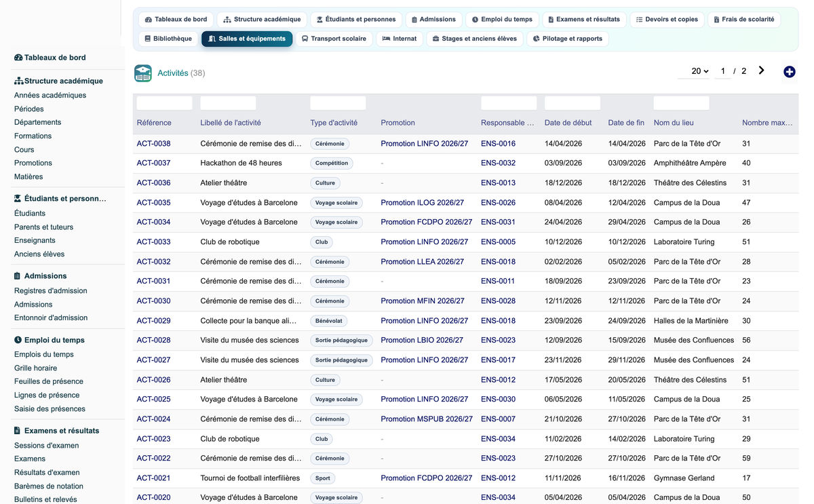Open responsable ENS-0005 link
The height and width of the screenshot is (504, 814).
click(498, 242)
